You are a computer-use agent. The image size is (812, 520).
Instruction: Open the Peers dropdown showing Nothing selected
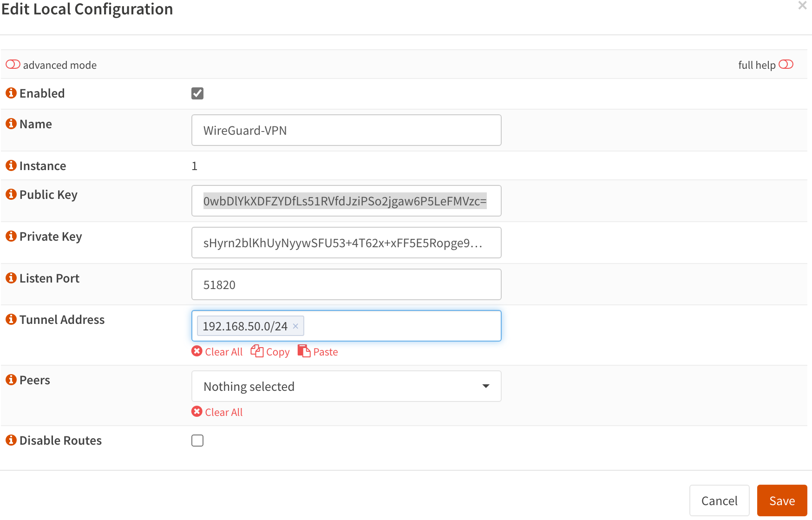[346, 386]
